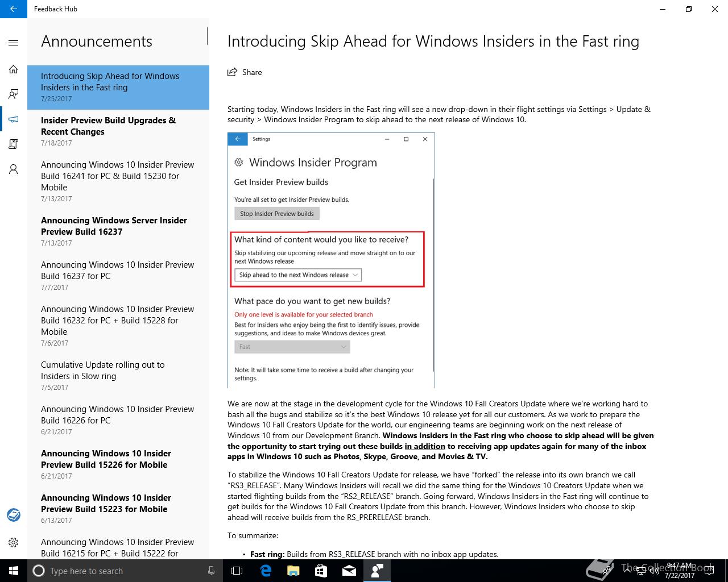The height and width of the screenshot is (582, 728).
Task: Click the Type here to search box
Action: click(125, 571)
